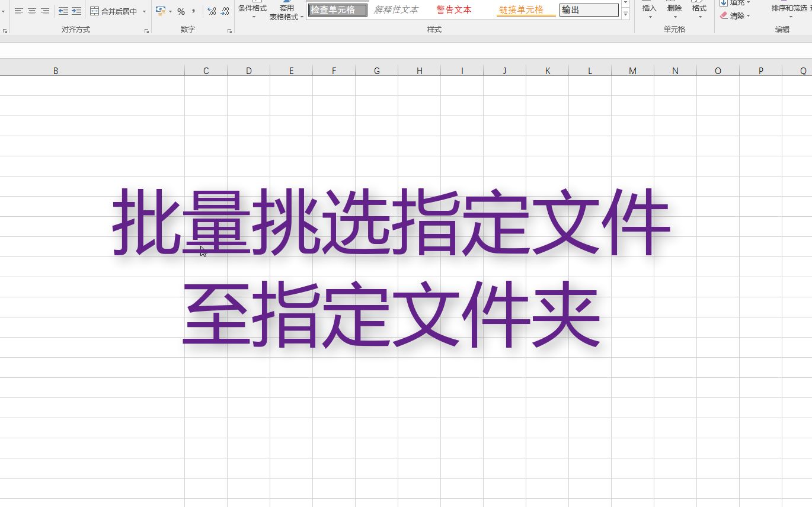Select column C header
Screen dimensions: 812x507
pos(206,71)
